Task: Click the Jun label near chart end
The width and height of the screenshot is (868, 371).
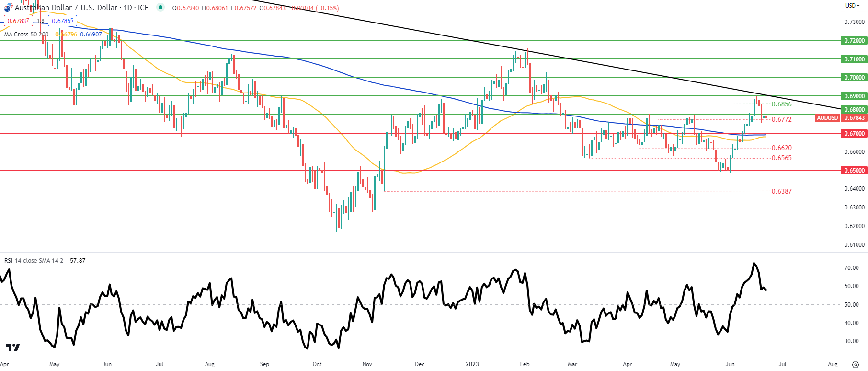Action: pos(730,364)
